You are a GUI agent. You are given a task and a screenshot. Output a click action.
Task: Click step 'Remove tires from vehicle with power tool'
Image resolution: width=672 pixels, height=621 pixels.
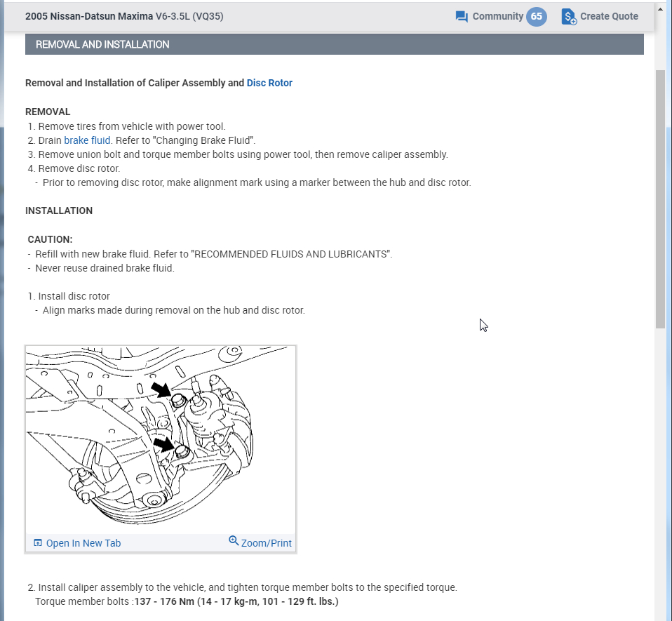[127, 126]
